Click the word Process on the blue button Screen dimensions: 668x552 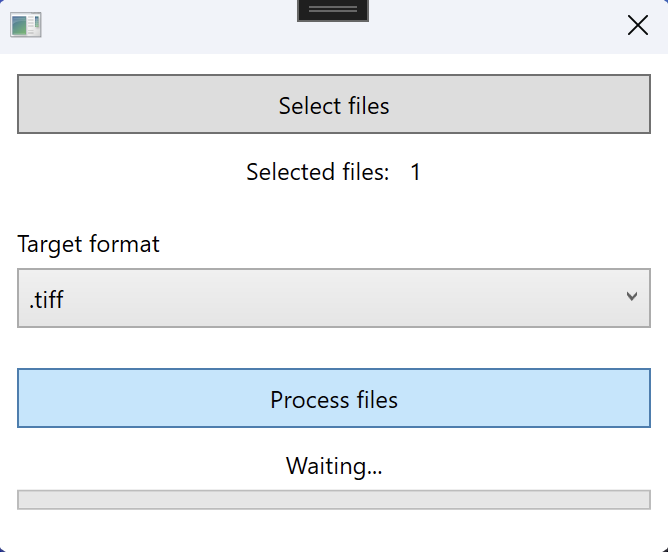click(x=310, y=400)
